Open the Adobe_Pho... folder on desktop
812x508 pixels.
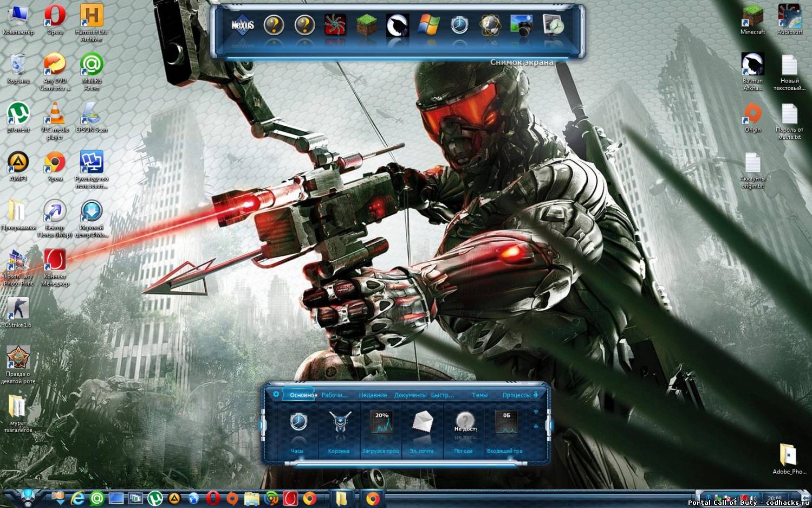(x=789, y=459)
